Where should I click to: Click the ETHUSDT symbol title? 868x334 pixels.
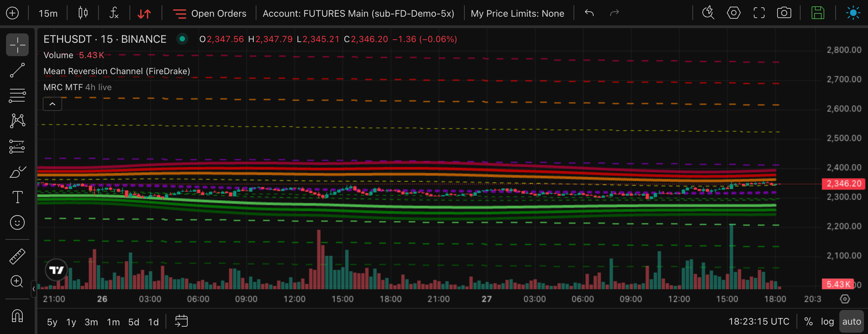coord(105,39)
